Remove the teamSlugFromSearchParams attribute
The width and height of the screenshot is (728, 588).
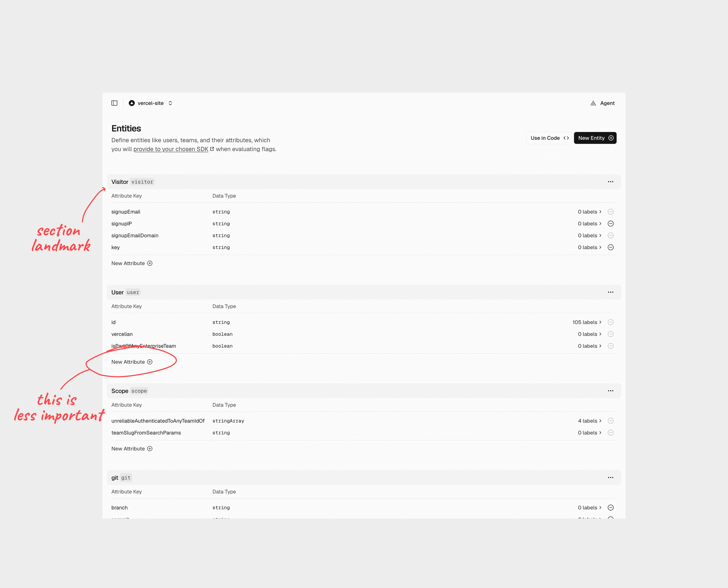610,433
